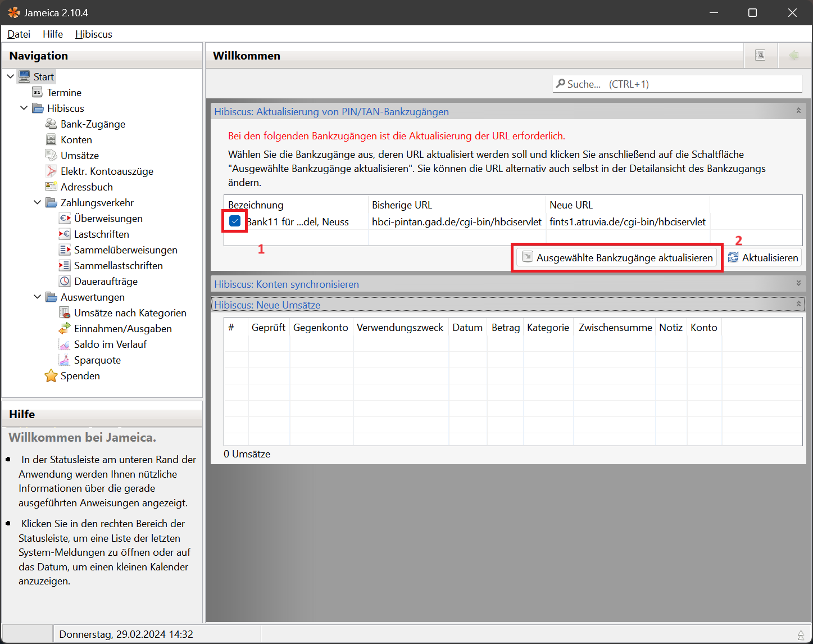This screenshot has width=813, height=644.
Task: Sort by Datum column header
Action: 467,327
